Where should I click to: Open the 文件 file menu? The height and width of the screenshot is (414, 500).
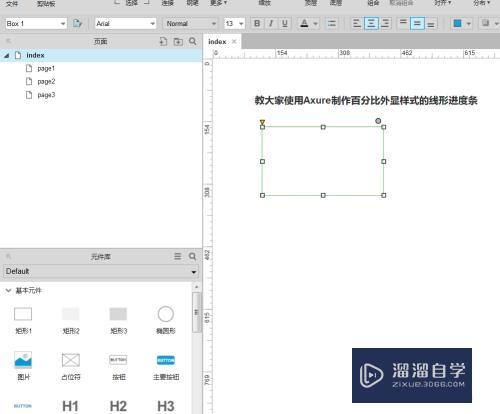(x=12, y=4)
